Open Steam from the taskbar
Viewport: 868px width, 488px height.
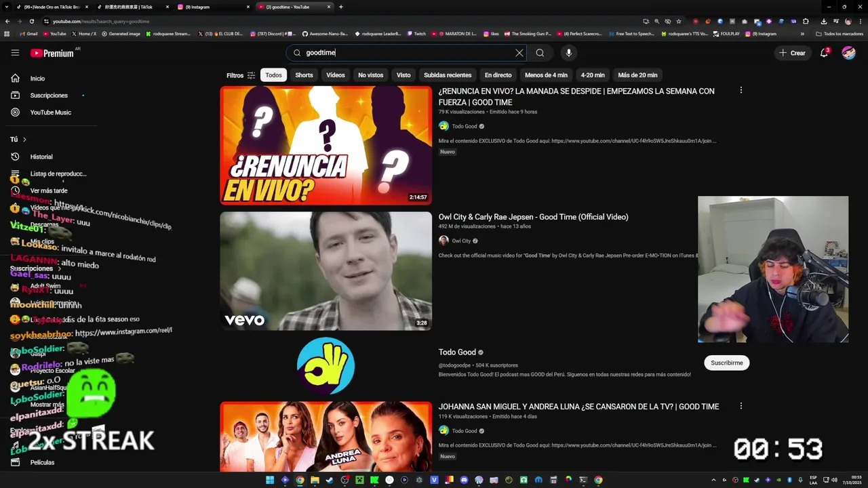coord(330,480)
